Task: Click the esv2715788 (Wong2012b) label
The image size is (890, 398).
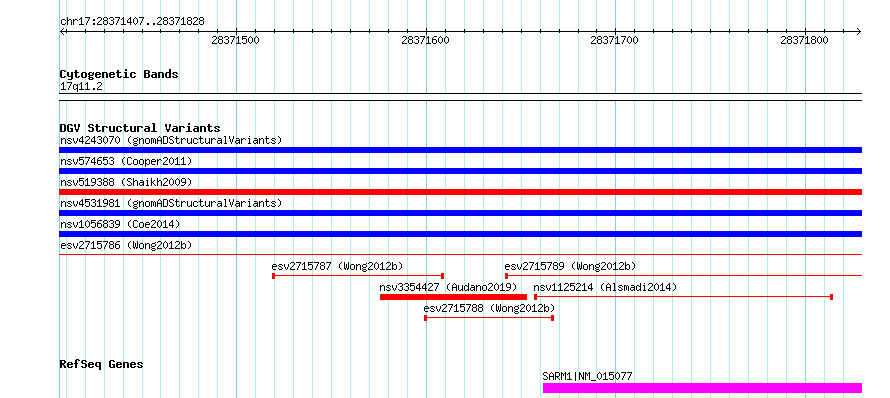Action: click(x=489, y=308)
